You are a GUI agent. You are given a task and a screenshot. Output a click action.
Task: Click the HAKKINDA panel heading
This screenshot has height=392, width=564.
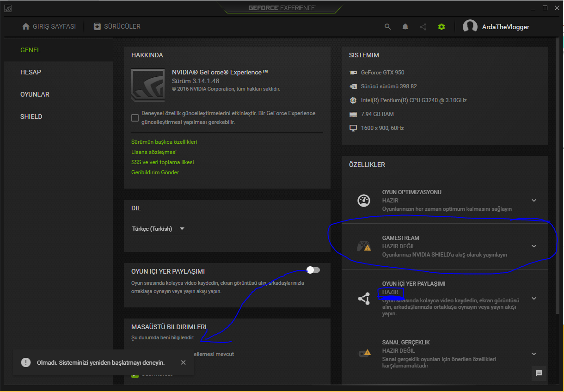click(x=147, y=55)
